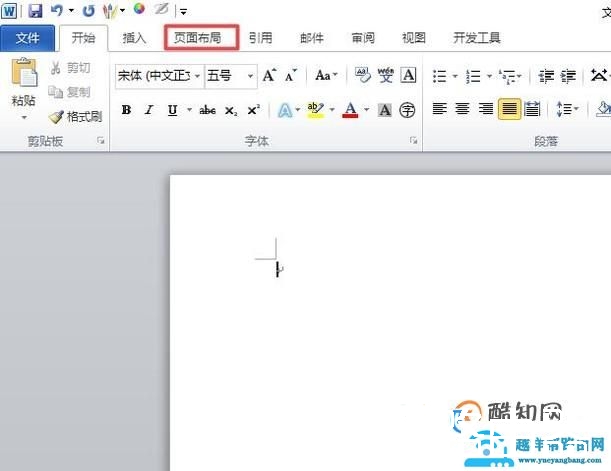Switch to the View (视图) tab

(413, 38)
